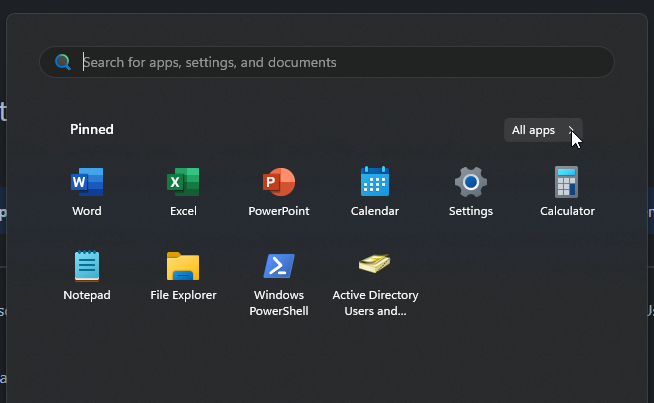Open Settings using the gear icon
654x403 pixels.
point(471,183)
